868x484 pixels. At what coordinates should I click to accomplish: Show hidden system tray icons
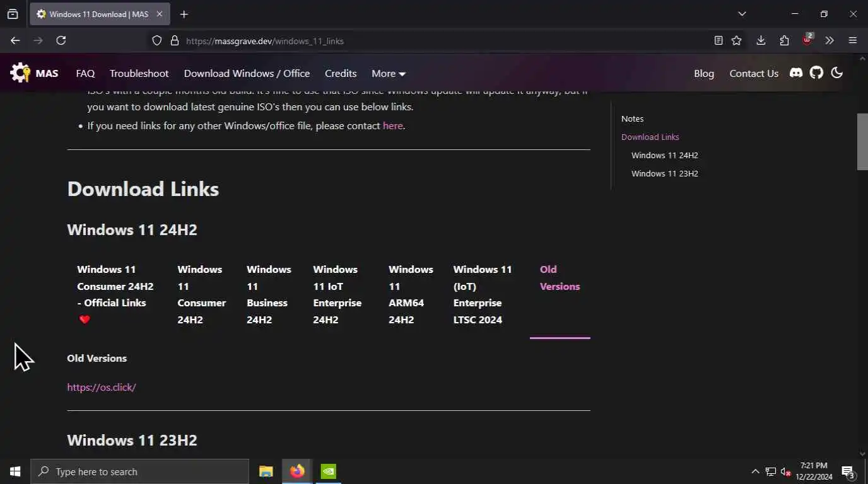(755, 471)
